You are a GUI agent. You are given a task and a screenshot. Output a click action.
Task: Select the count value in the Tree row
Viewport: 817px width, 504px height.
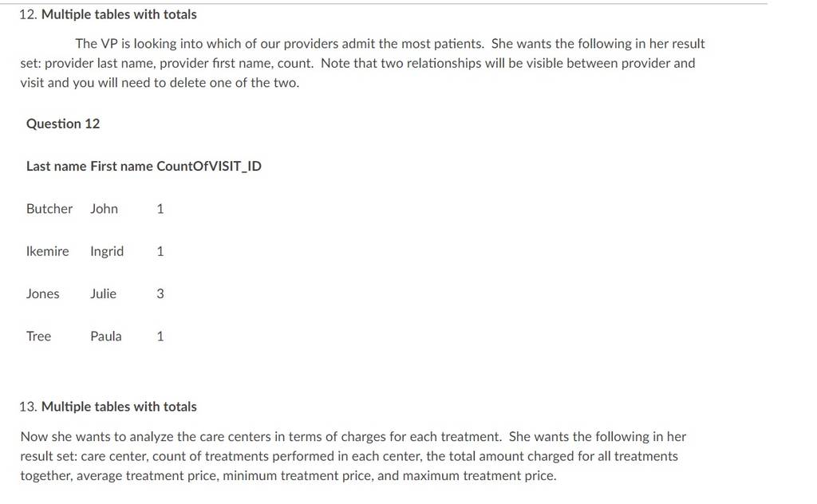[x=160, y=337]
